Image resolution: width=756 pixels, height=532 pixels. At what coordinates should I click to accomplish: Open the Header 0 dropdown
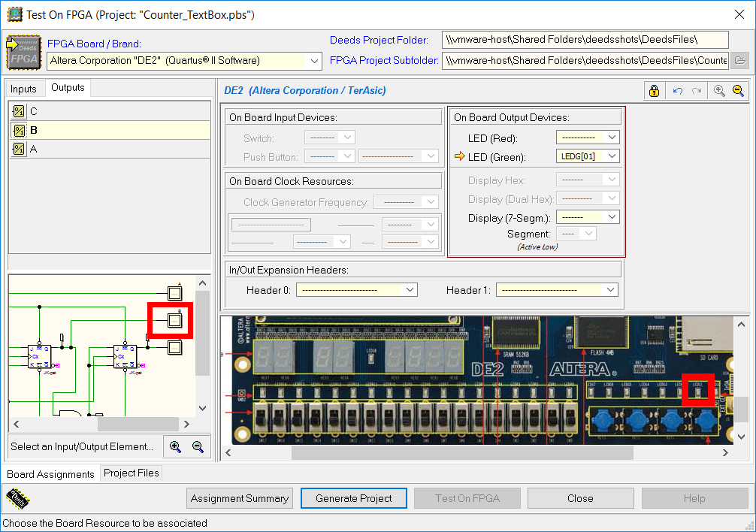point(410,289)
